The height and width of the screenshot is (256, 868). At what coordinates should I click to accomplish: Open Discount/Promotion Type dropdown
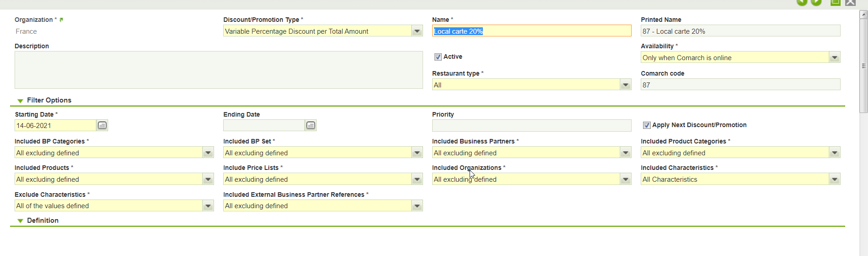pyautogui.click(x=417, y=31)
